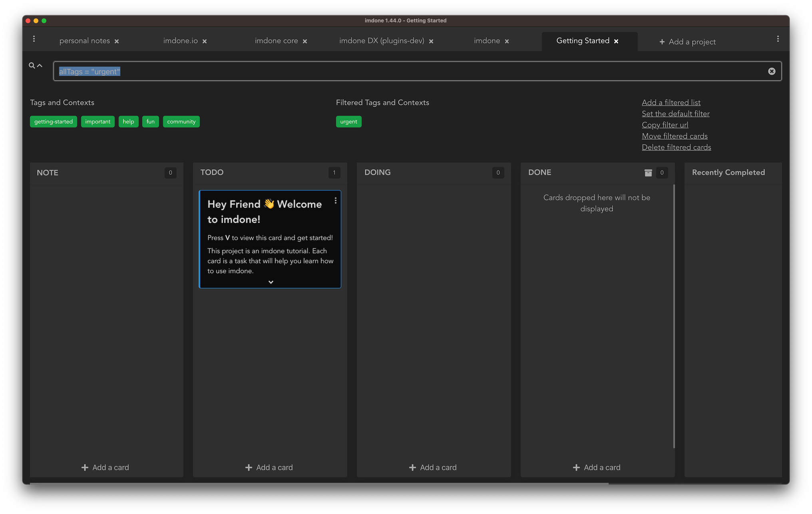The width and height of the screenshot is (812, 514).
Task: Click the Add a filtered list link
Action: click(x=671, y=103)
